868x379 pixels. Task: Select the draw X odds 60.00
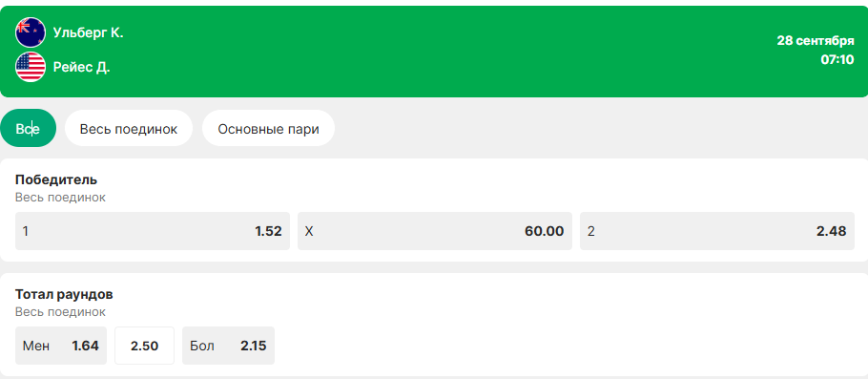pos(435,231)
